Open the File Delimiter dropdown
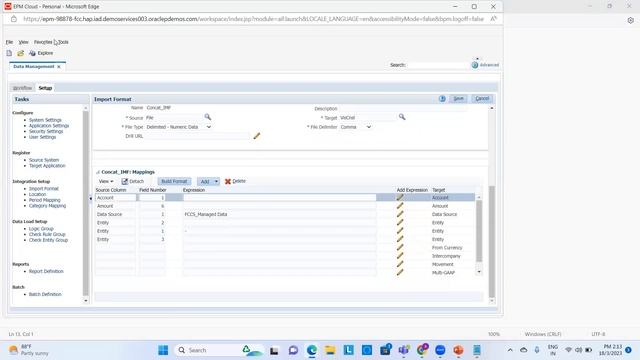Screen dimensions: 640x360 coord(369,127)
